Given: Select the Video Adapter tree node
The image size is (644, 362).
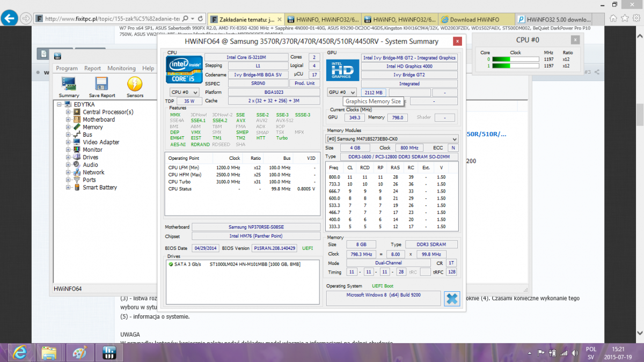Looking at the screenshot, I should pos(101,142).
